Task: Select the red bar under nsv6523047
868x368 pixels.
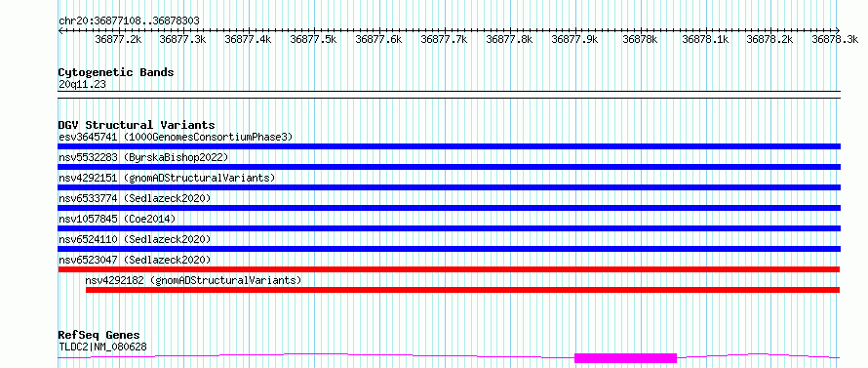Action: (449, 269)
